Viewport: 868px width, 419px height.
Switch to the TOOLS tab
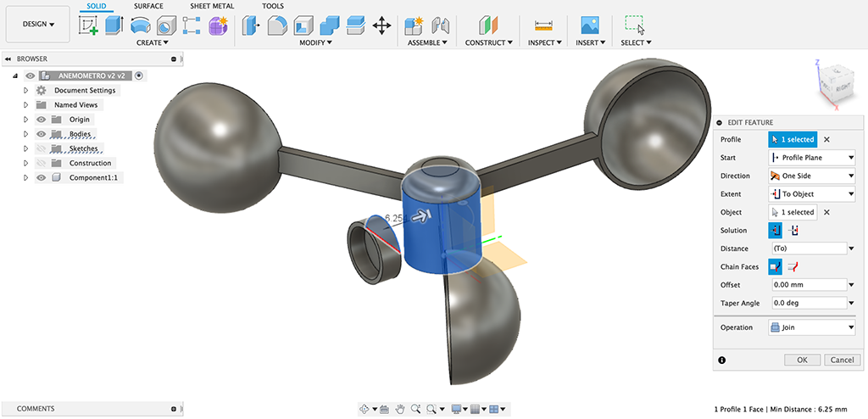tap(272, 6)
